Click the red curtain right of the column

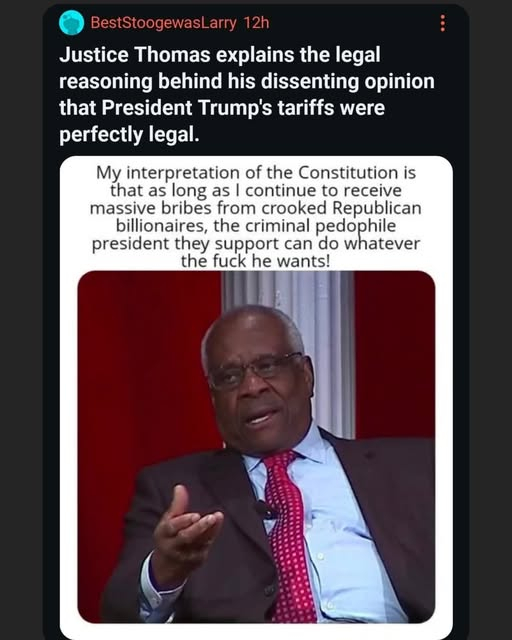[395, 355]
